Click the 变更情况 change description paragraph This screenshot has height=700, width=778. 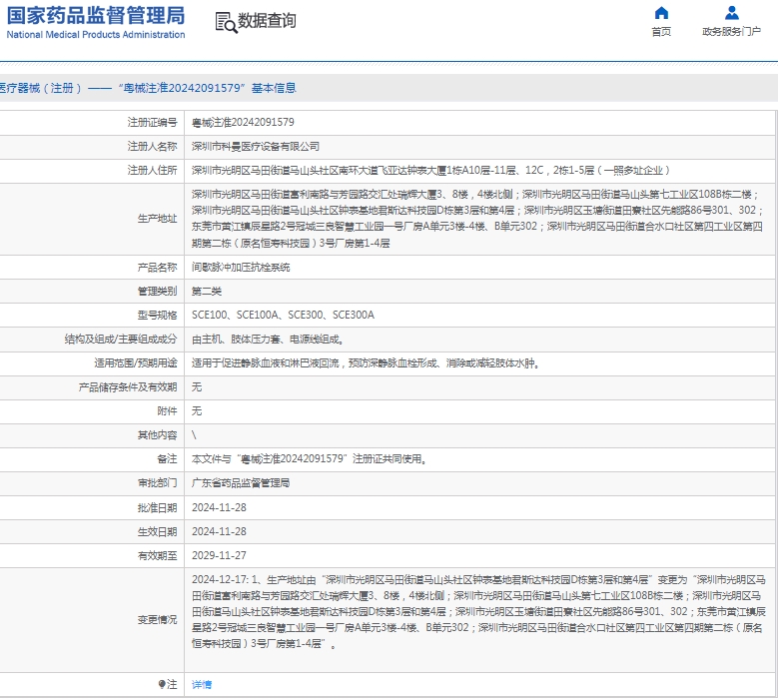(x=478, y=612)
